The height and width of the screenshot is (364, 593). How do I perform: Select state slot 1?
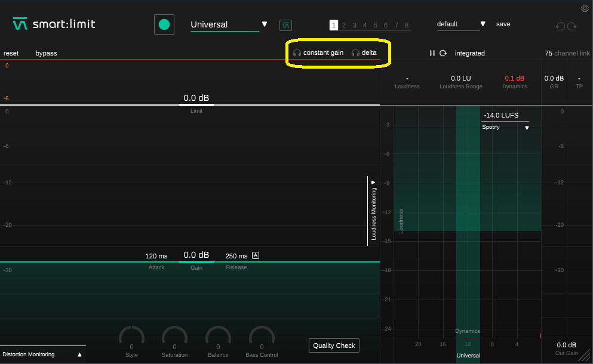pos(334,25)
